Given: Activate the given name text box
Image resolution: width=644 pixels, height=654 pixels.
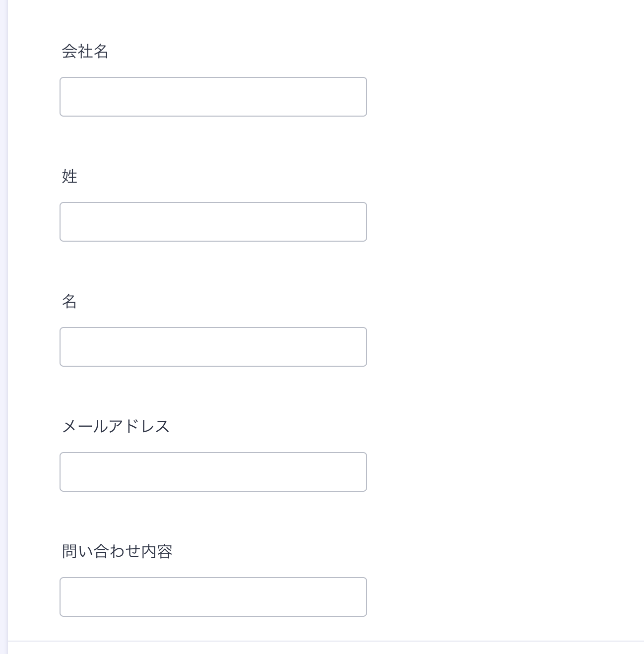Looking at the screenshot, I should (x=213, y=347).
